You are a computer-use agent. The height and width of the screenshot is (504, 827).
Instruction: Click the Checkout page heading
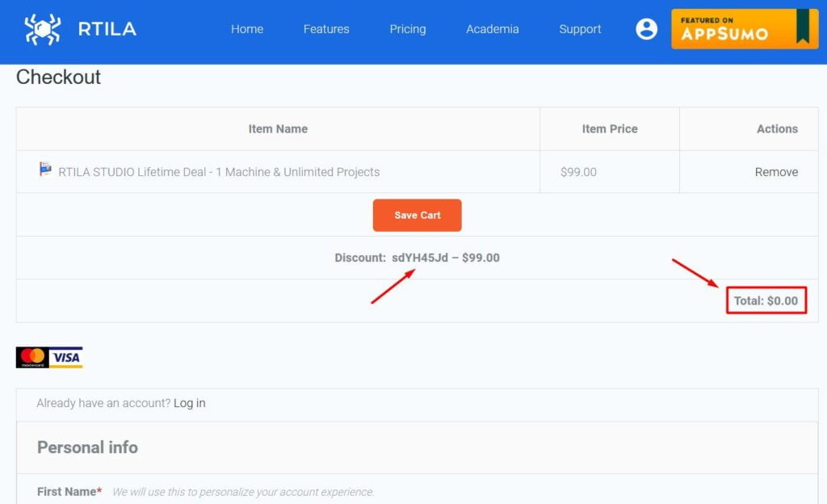(58, 77)
